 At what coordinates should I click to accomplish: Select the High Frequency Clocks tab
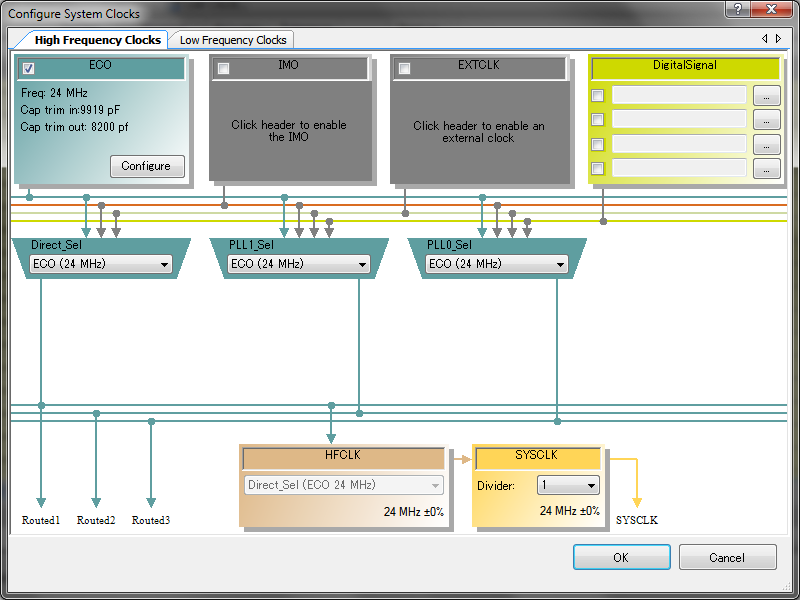pos(97,40)
